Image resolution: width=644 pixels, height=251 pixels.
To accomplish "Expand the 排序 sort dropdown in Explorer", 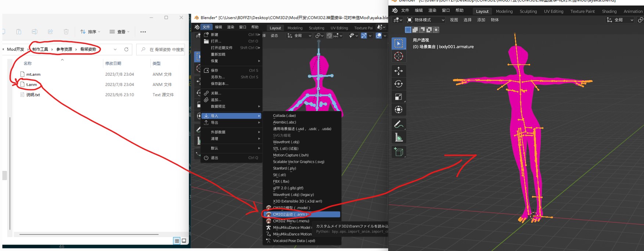I will pos(90,32).
